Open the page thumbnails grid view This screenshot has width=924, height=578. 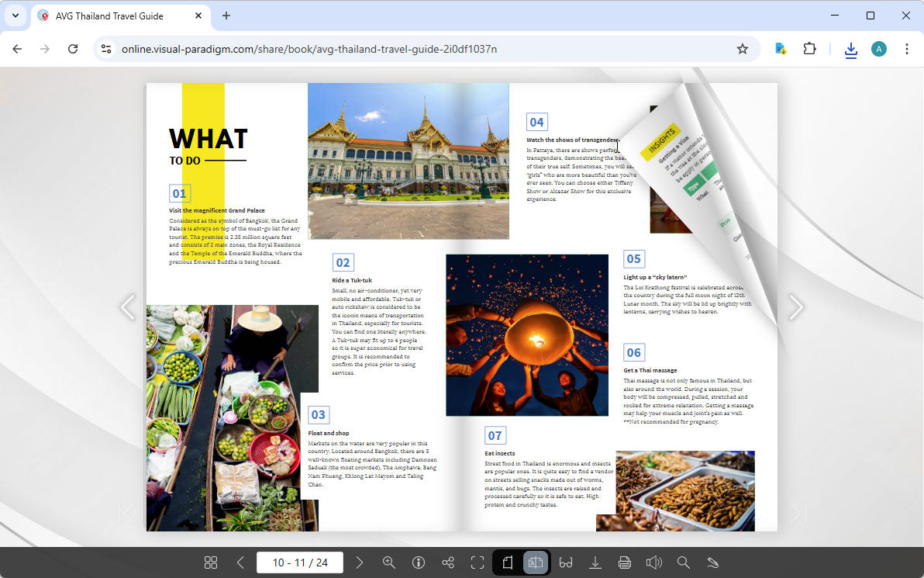coord(211,562)
